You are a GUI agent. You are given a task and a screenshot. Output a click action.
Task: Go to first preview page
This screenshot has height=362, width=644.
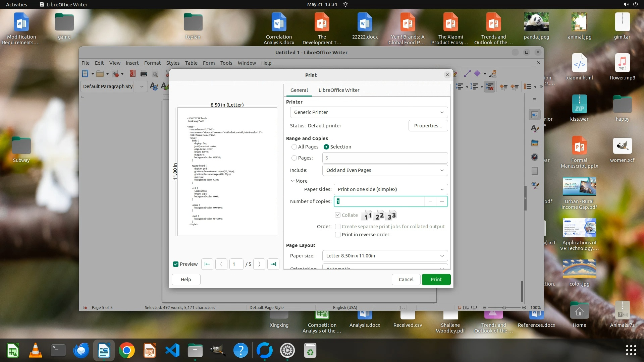pyautogui.click(x=207, y=264)
